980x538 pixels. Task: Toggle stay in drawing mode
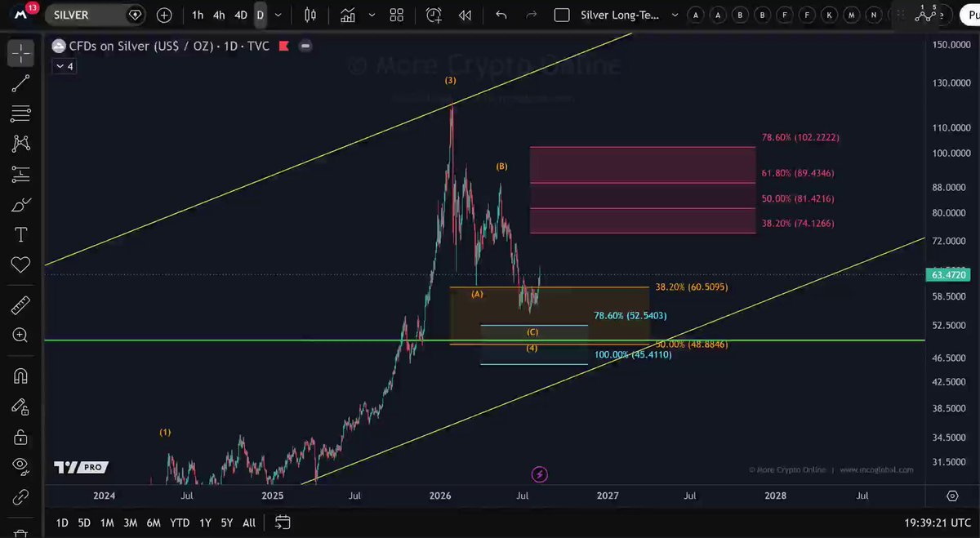point(20,407)
